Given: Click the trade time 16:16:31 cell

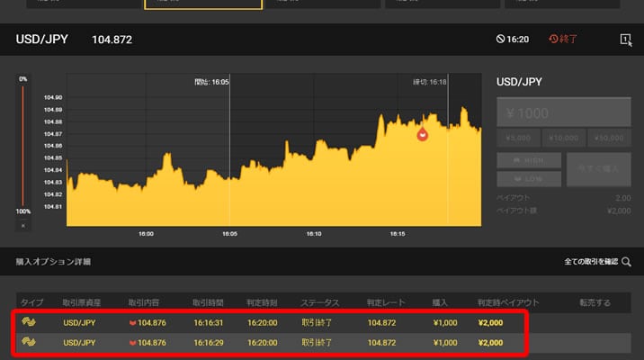Looking at the screenshot, I should point(209,323).
